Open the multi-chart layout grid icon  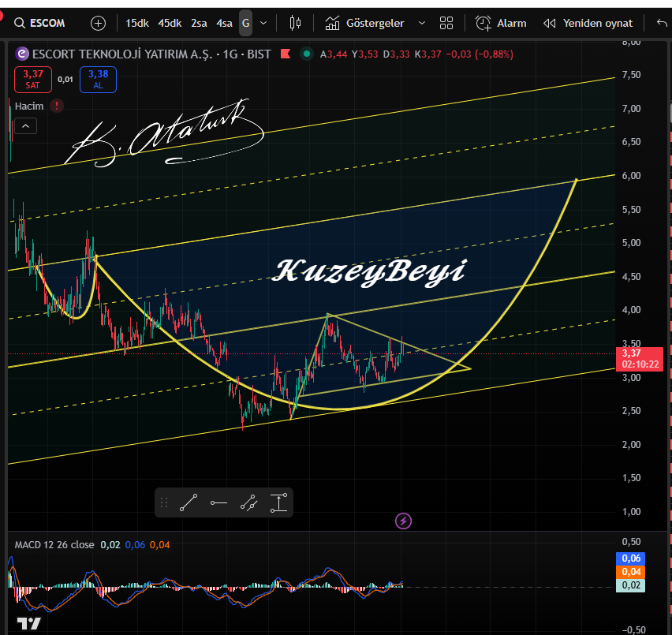446,23
